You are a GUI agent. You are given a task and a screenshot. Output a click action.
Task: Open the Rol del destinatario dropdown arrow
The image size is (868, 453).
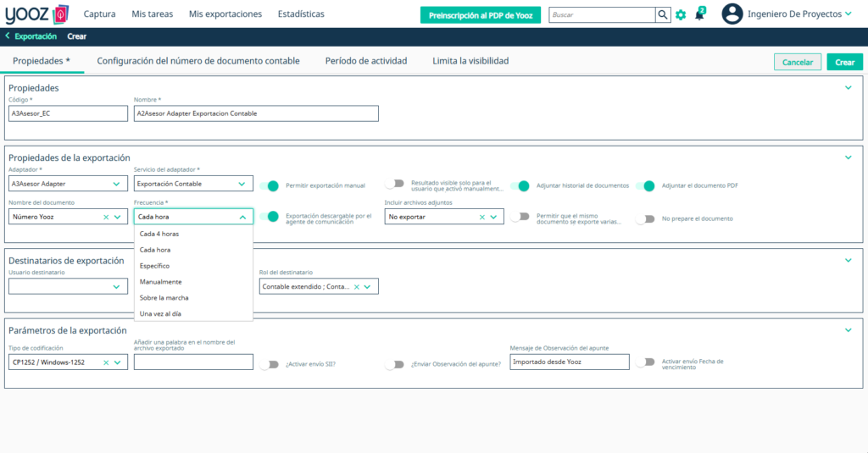(368, 286)
